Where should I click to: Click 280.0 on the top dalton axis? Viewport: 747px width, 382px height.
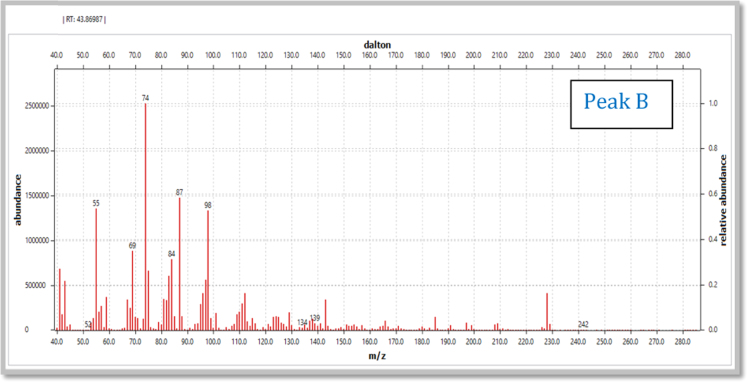coord(682,55)
